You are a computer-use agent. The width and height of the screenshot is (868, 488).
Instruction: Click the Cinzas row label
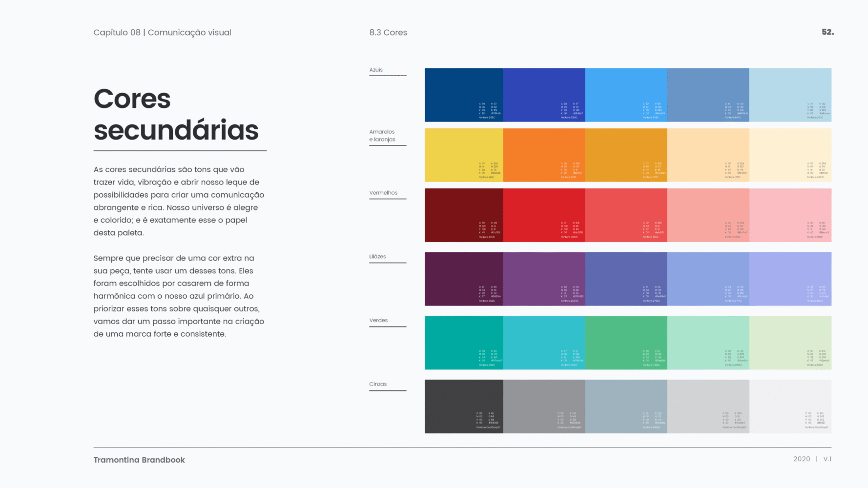coord(378,384)
